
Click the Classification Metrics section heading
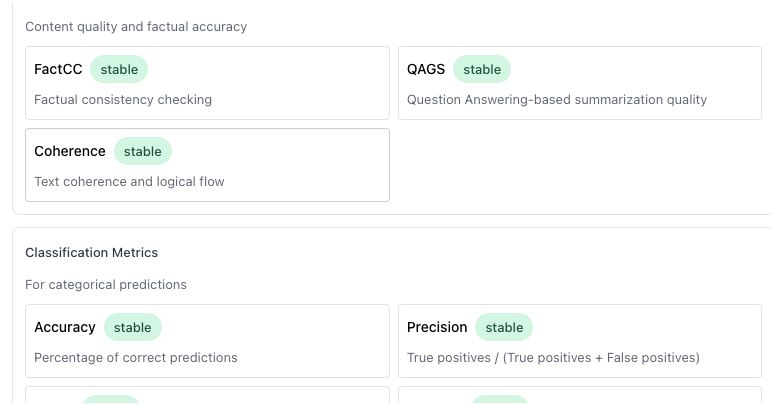coord(92,253)
